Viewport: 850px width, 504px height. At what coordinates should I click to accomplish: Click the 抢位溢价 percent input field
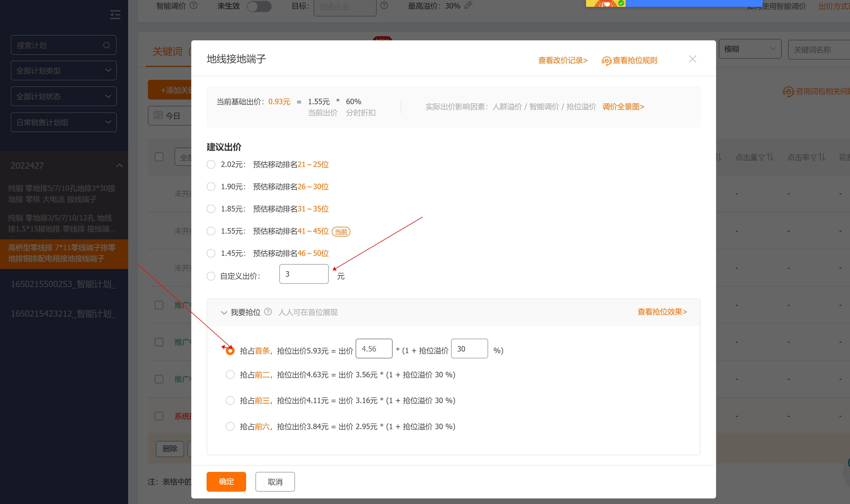(469, 349)
